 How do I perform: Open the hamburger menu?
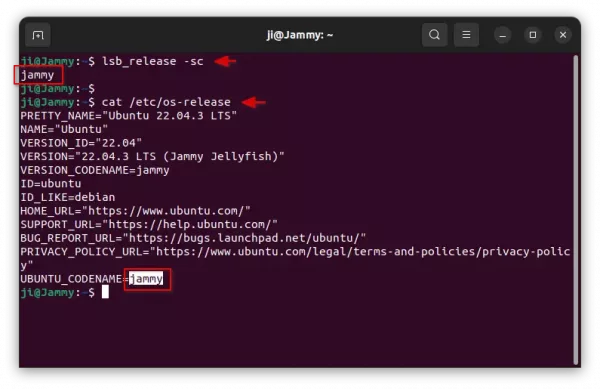[x=466, y=35]
